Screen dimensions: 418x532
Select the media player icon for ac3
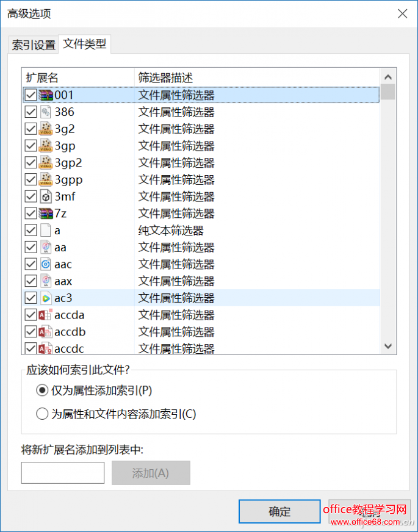pyautogui.click(x=46, y=298)
